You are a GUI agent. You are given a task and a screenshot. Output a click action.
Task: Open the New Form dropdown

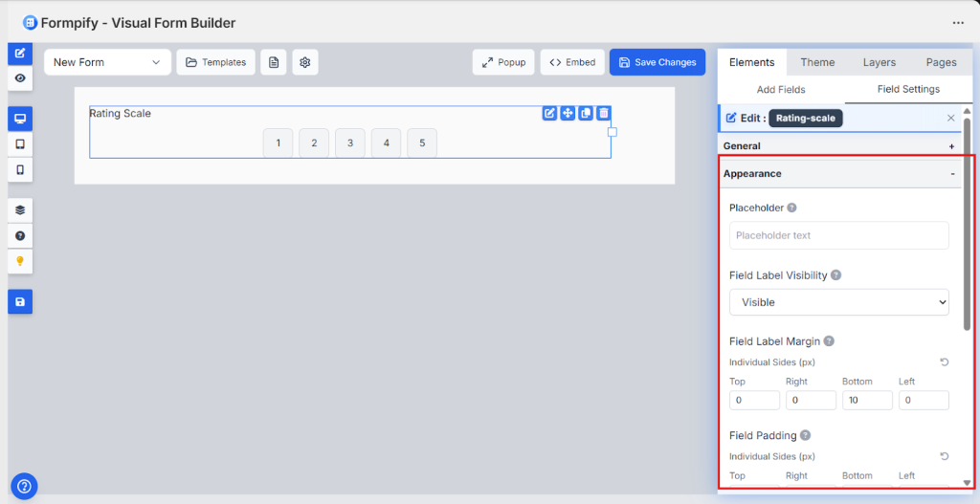click(x=107, y=62)
